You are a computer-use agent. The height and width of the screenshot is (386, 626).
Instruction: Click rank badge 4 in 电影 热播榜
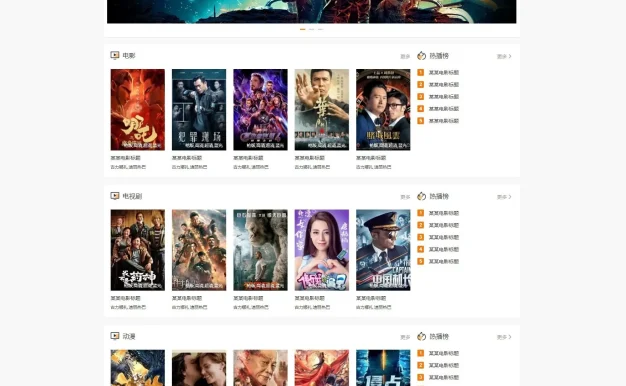click(420, 109)
